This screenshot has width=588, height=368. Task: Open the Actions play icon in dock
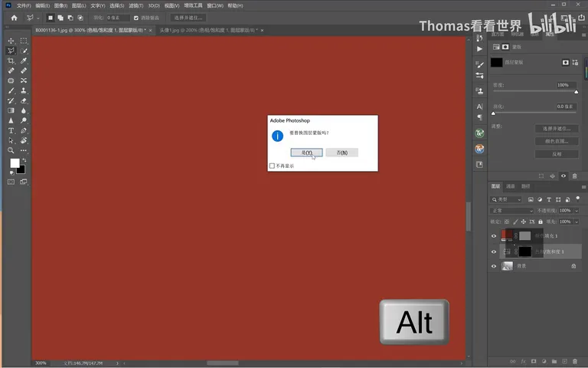479,49
